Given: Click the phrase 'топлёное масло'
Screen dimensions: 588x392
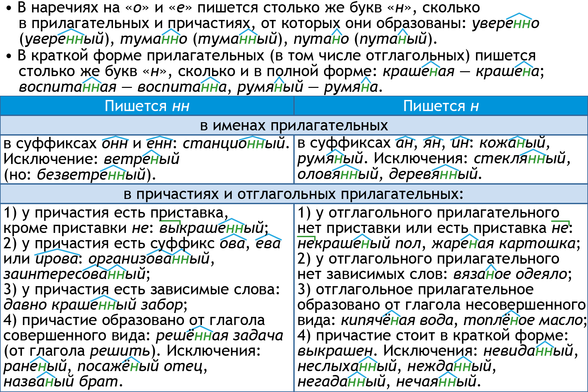Looking at the screenshot, I should (x=523, y=320).
